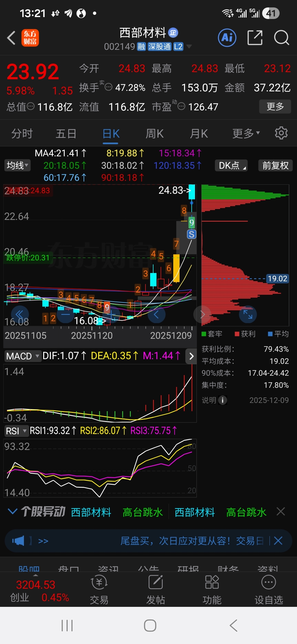Viewport: 297px width, 644px height.
Task: Open the MACD indicator dropdown
Action: point(23,356)
